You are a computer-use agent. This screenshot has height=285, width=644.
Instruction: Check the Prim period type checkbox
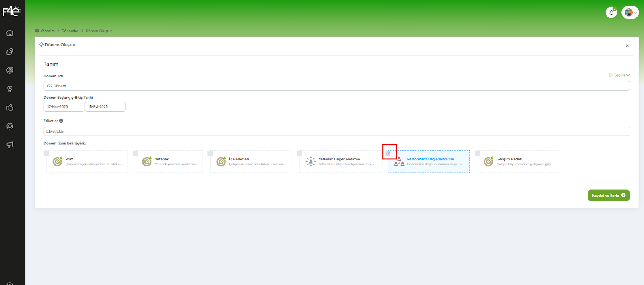point(46,153)
